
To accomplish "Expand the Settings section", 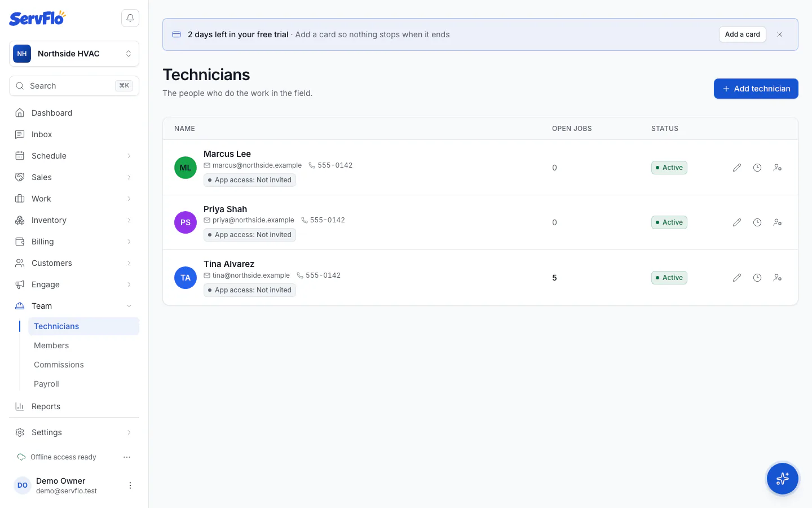I will point(74,432).
